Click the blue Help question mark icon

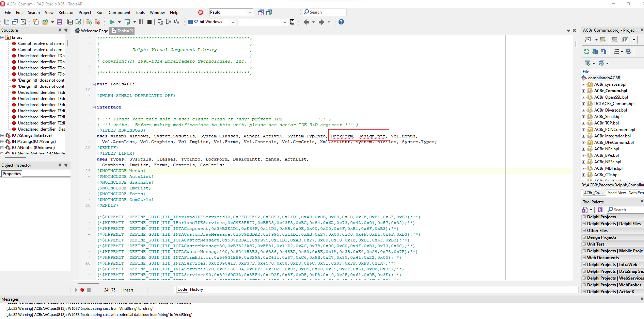(x=341, y=22)
